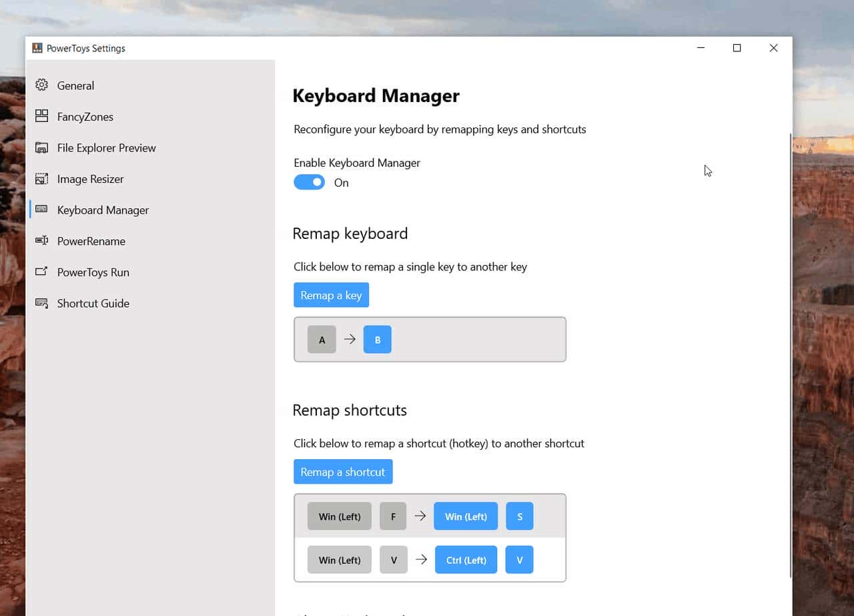Go to the PowerToys Run page
This screenshot has height=616, width=854.
(93, 272)
